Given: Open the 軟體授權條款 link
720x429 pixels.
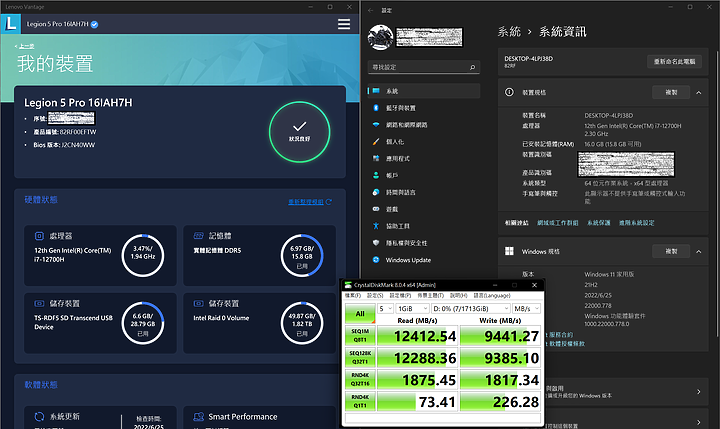Looking at the screenshot, I should pos(565,344).
